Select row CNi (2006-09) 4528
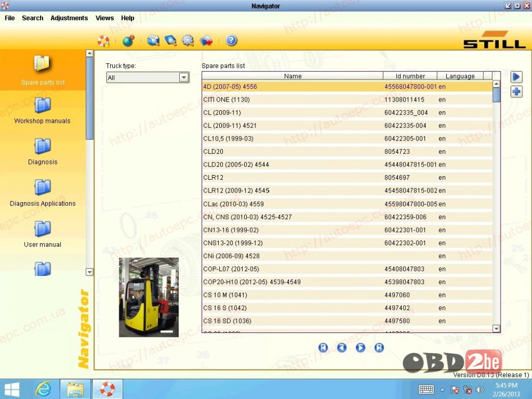Viewport: 532px width, 399px height. click(x=347, y=256)
